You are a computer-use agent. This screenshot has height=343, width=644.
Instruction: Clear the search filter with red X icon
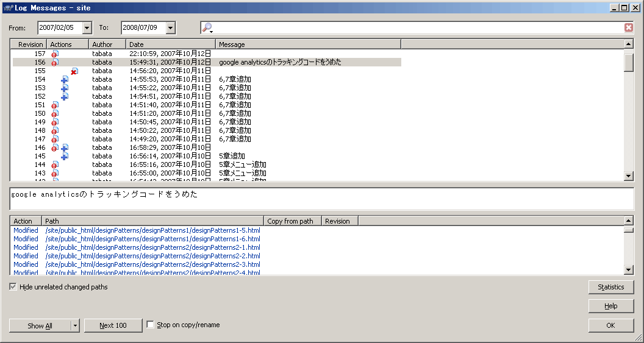(629, 27)
